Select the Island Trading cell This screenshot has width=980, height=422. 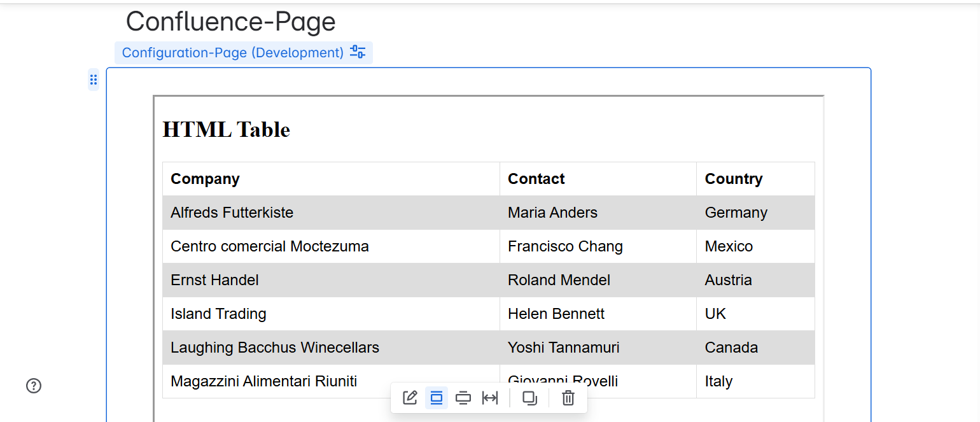(218, 314)
